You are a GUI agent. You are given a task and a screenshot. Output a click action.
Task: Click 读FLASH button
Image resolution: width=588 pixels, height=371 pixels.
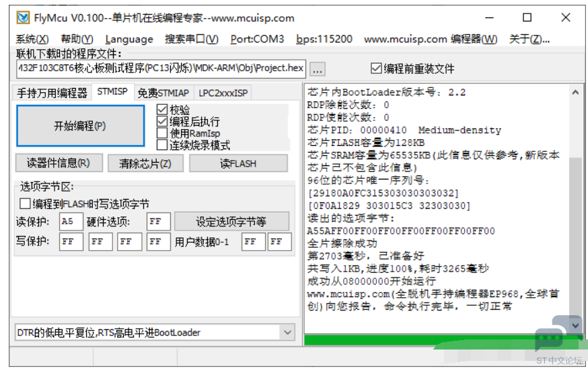pyautogui.click(x=238, y=163)
